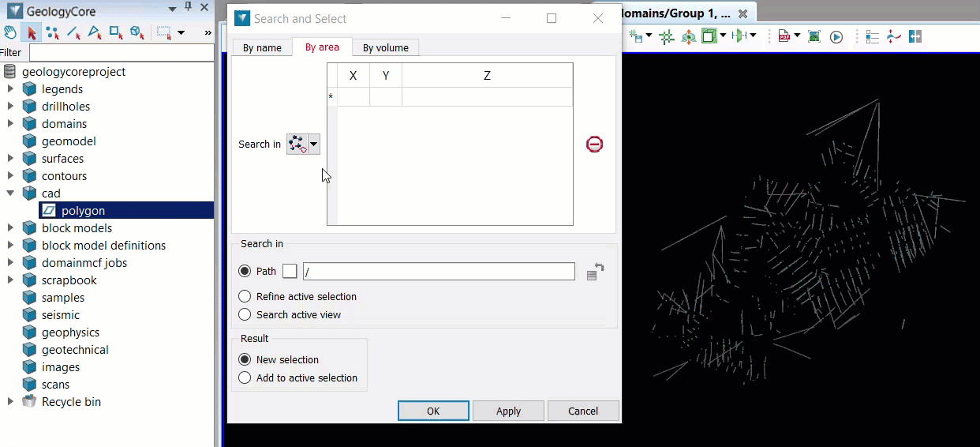The image size is (980, 447).
Task: Choose the point selection tool
Action: (x=52, y=32)
